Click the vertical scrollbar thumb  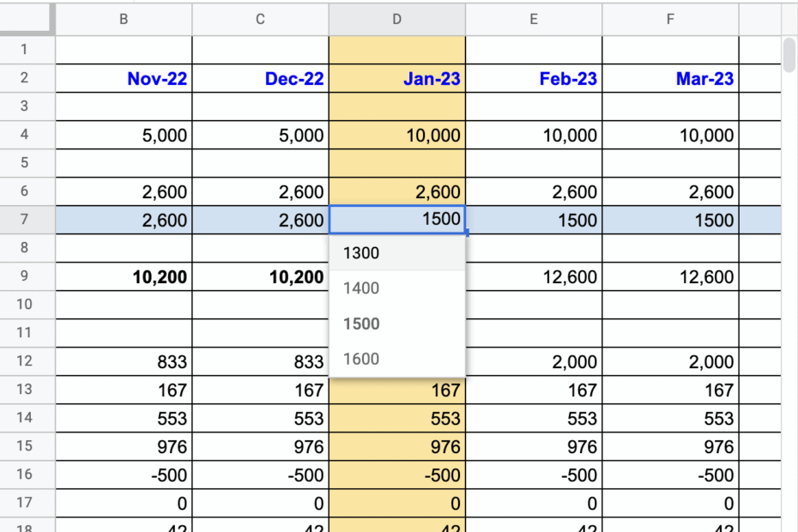[789, 55]
